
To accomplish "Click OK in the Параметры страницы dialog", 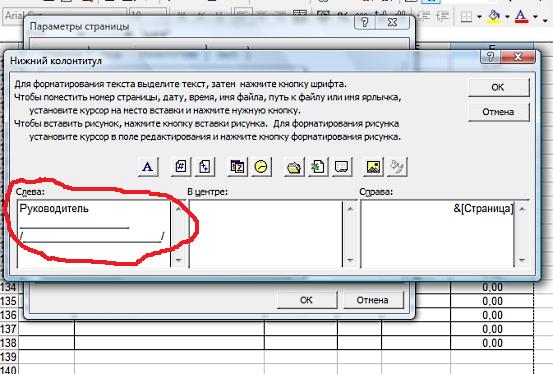I will point(306,300).
